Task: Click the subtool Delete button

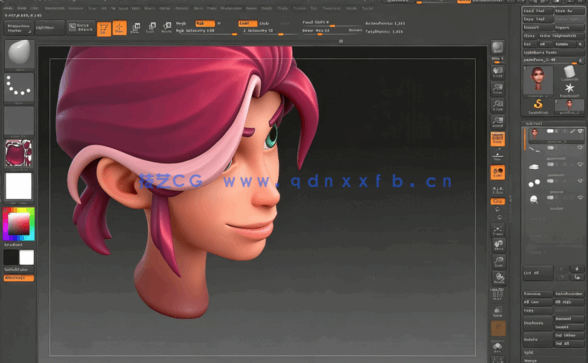Action: pyautogui.click(x=538, y=339)
